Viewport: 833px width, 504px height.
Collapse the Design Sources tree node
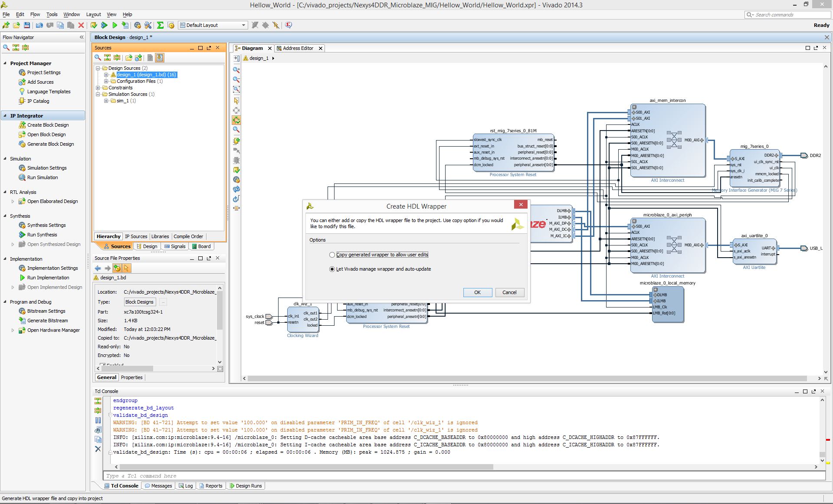point(98,68)
